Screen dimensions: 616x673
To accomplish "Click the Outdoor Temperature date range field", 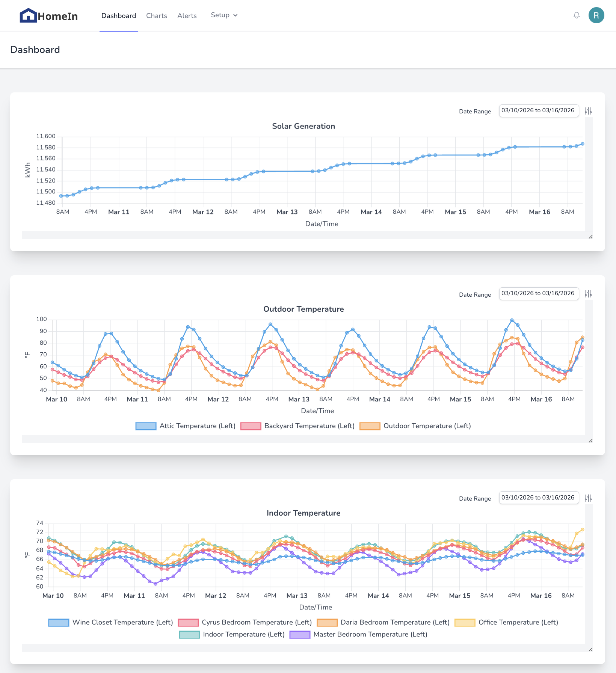I will click(538, 293).
